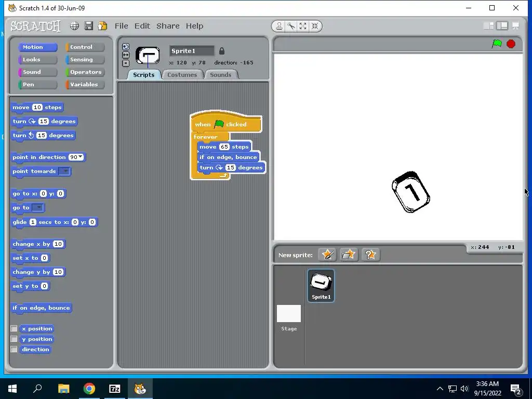Click the turn counterclockwise 15 degrees block
The image size is (532, 399).
pos(43,136)
